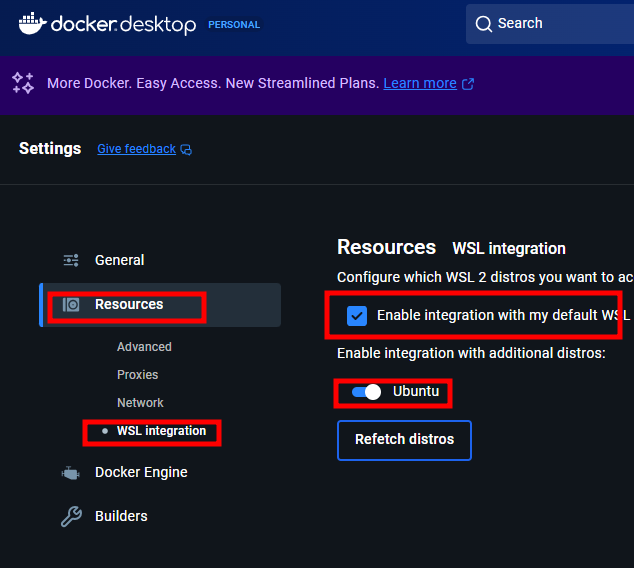Click the sparkle icon in banner
Viewport: 634px width, 568px height.
tap(23, 83)
